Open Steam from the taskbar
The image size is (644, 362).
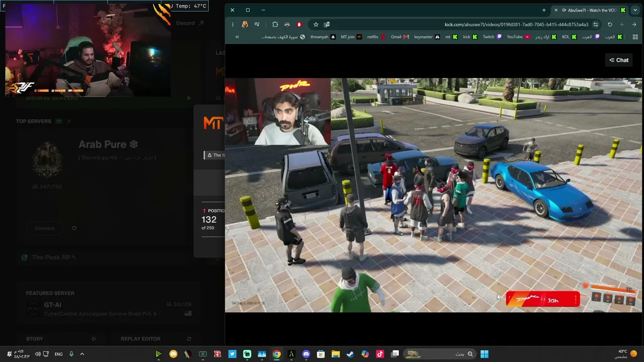(x=350, y=354)
